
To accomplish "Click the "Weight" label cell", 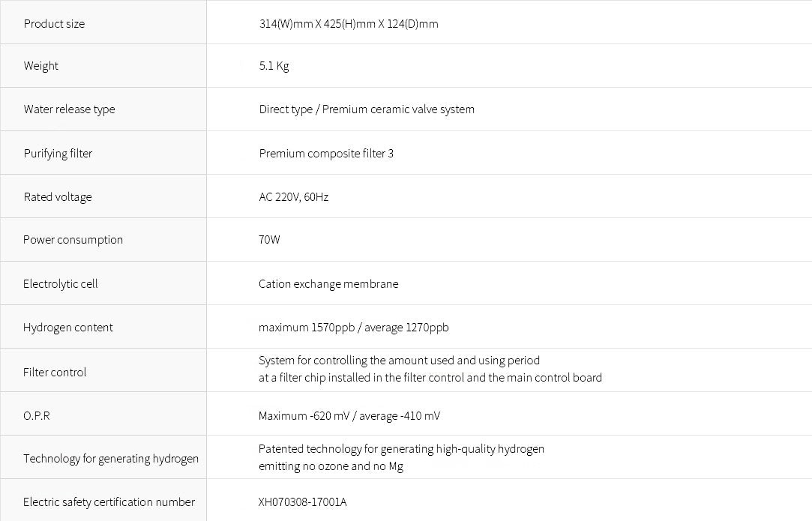I will pos(41,66).
